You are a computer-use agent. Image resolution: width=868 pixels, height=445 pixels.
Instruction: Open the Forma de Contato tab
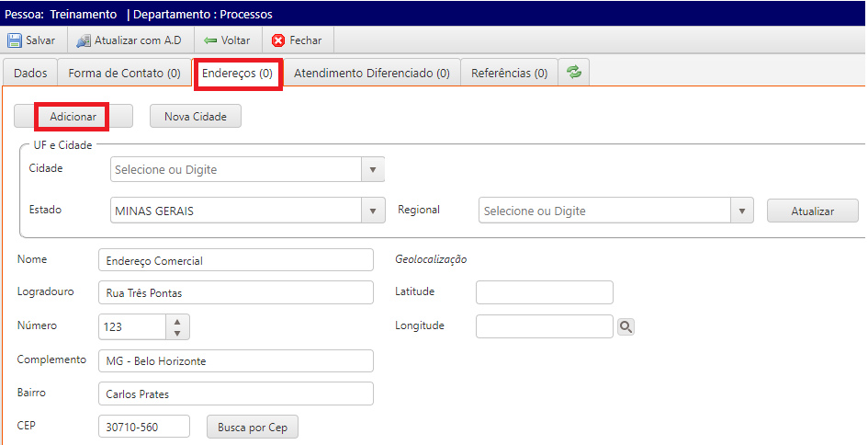[124, 74]
